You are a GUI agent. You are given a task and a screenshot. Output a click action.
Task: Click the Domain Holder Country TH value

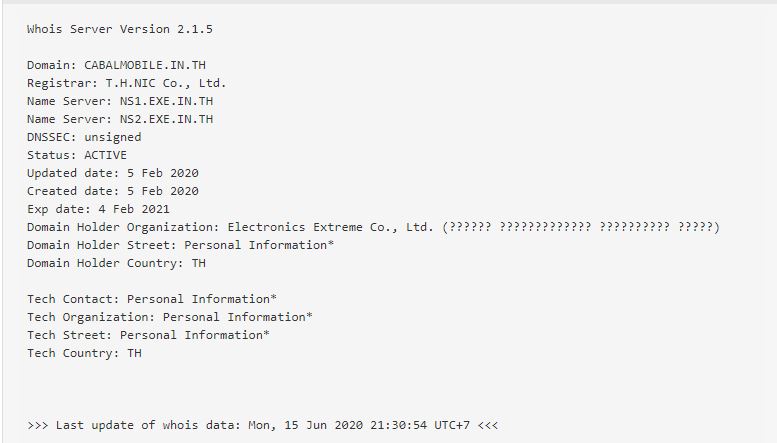199,263
